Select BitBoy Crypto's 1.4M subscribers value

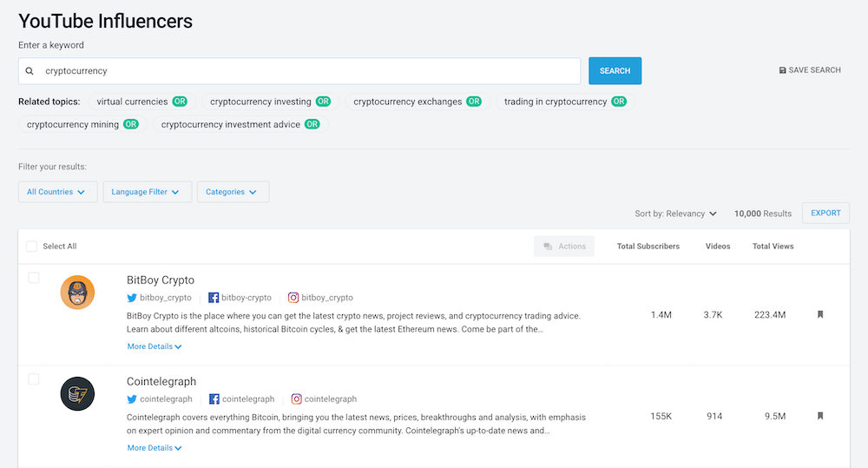661,314
